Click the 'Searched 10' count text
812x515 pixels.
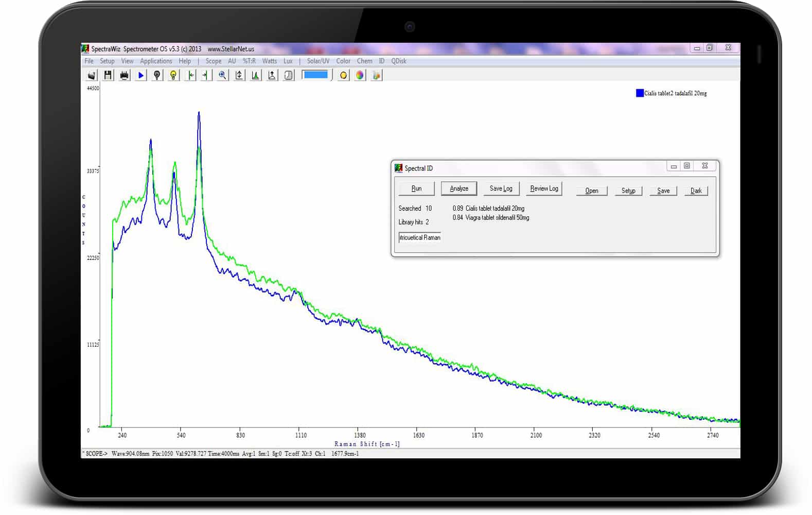pos(415,209)
